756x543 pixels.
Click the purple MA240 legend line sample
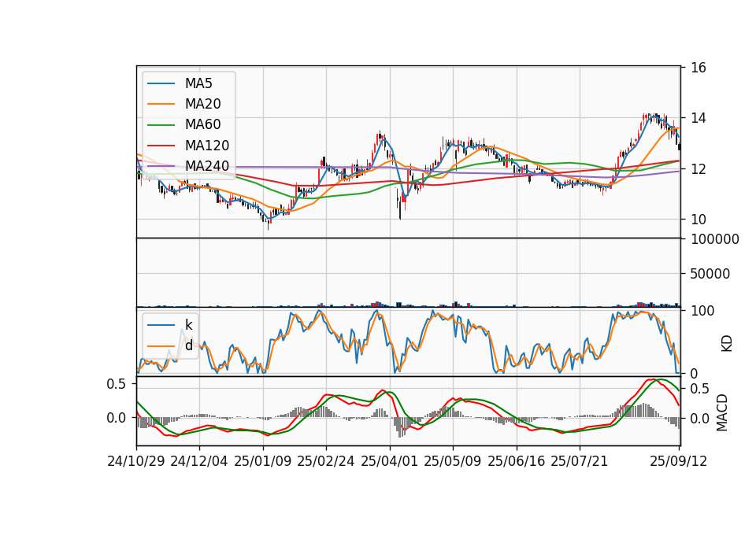[161, 166]
